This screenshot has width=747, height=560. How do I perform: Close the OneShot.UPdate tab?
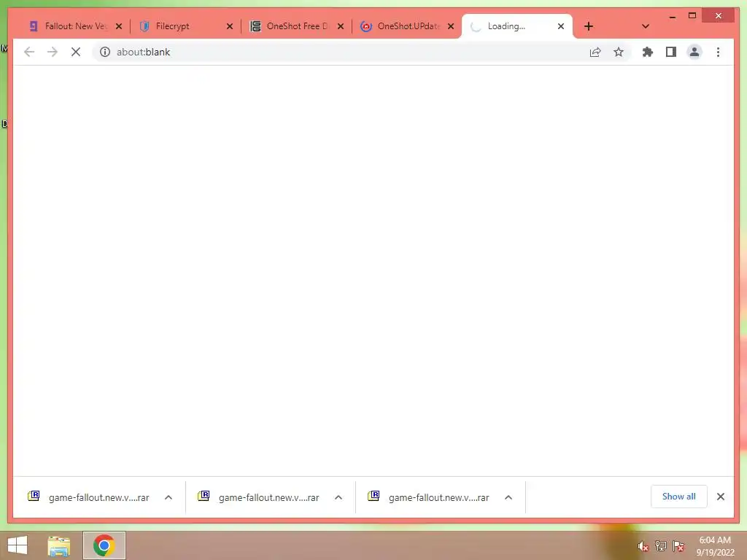(451, 26)
